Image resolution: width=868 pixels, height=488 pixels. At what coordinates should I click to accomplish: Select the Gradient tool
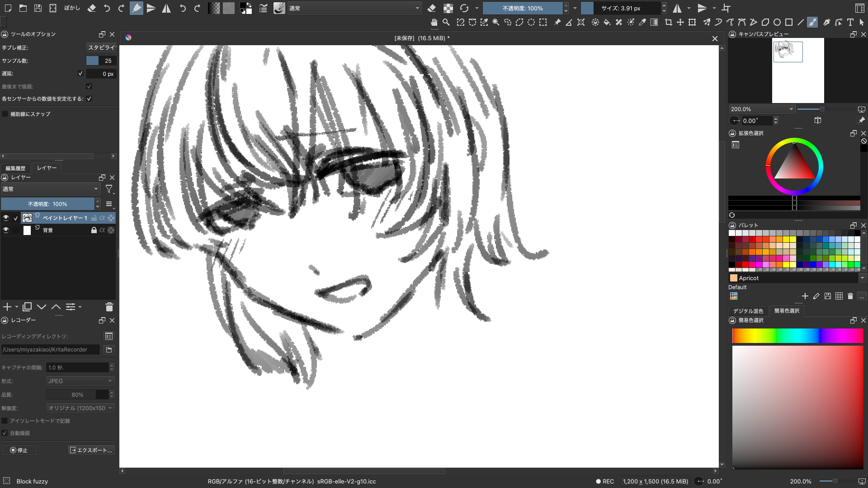click(x=654, y=22)
